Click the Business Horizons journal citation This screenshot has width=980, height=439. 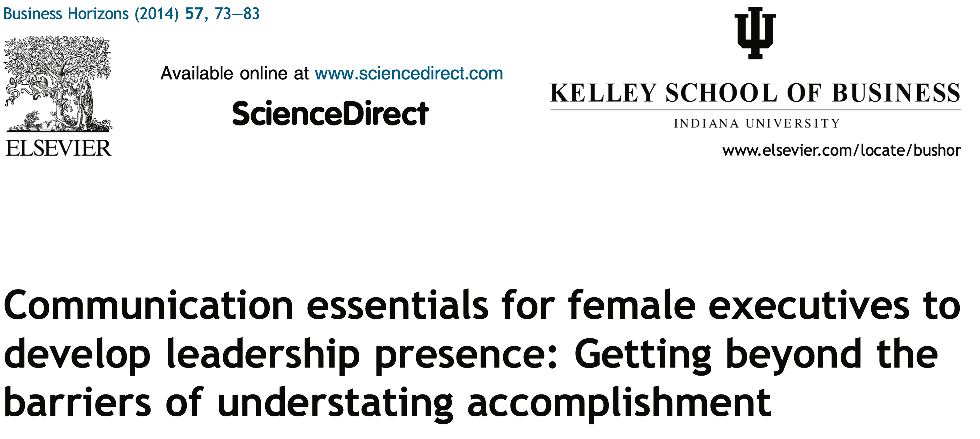[66, 14]
